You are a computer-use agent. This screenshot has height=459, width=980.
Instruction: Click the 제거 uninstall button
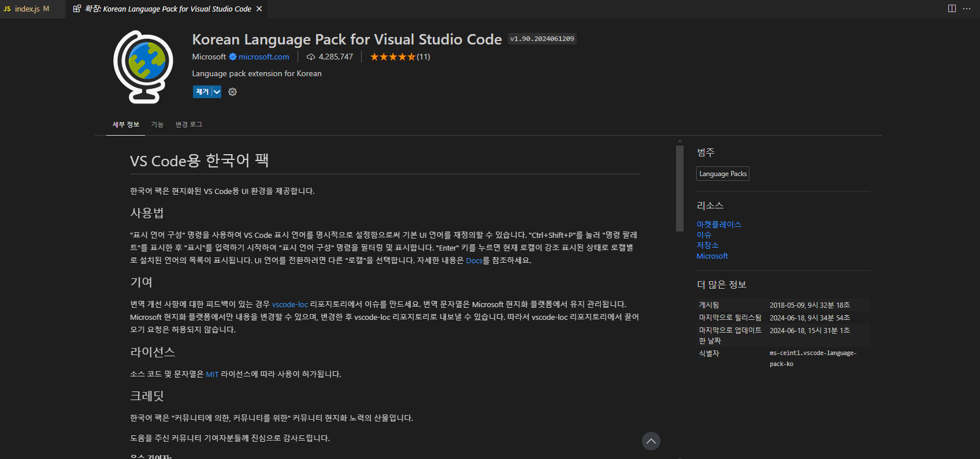pyautogui.click(x=202, y=92)
